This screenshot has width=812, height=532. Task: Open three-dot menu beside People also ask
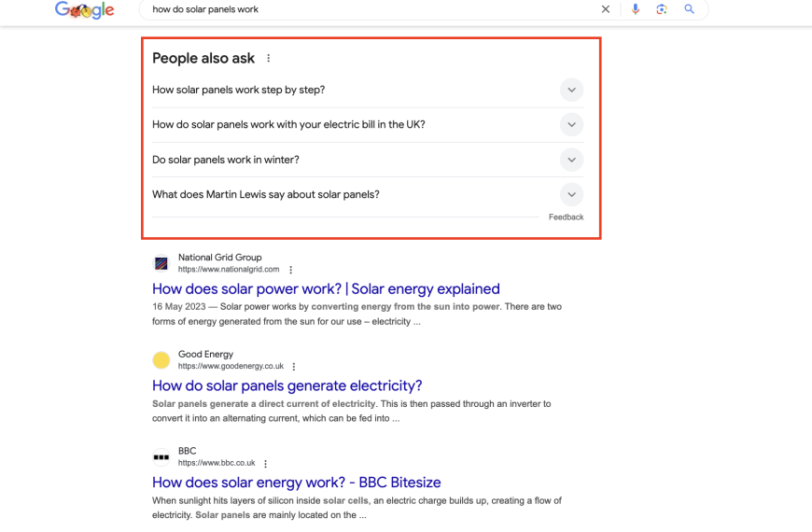(268, 58)
